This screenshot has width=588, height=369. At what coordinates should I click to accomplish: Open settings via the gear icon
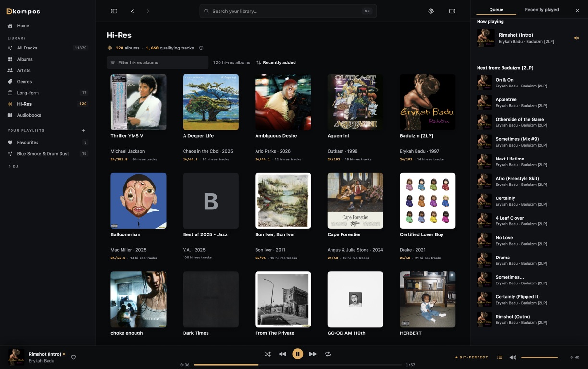[x=431, y=11]
